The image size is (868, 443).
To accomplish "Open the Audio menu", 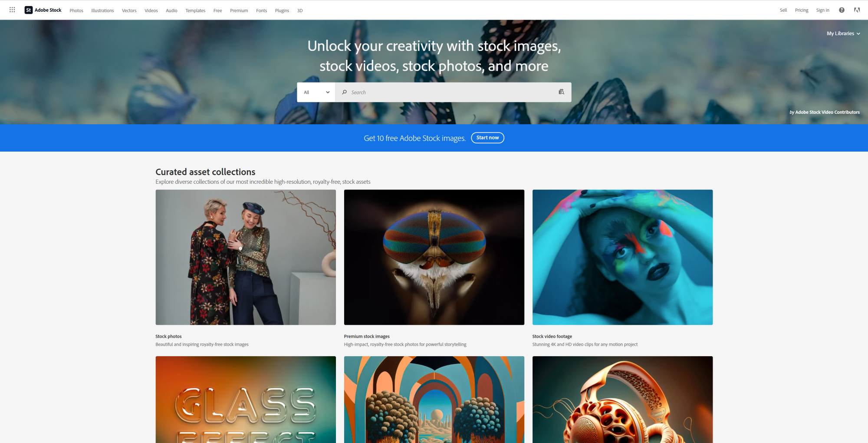I will (x=171, y=10).
